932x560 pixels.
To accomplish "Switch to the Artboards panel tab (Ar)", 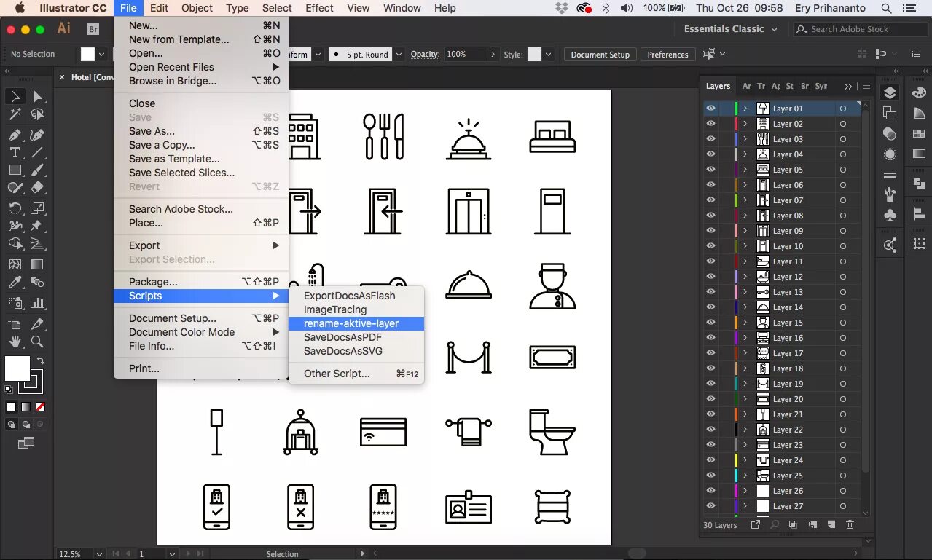I will pyautogui.click(x=746, y=86).
